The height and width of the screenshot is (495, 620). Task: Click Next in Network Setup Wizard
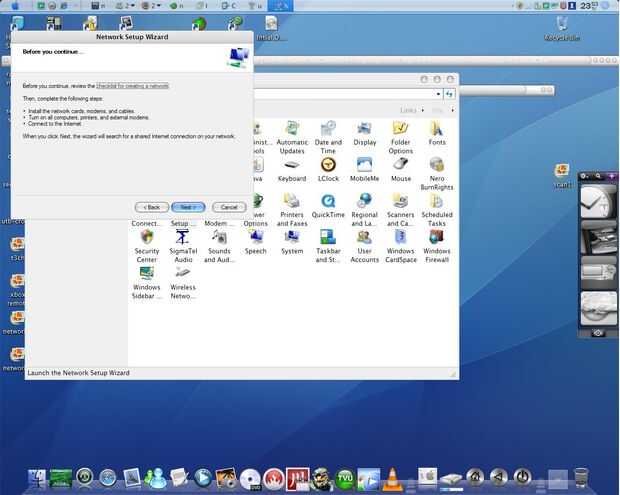click(188, 207)
